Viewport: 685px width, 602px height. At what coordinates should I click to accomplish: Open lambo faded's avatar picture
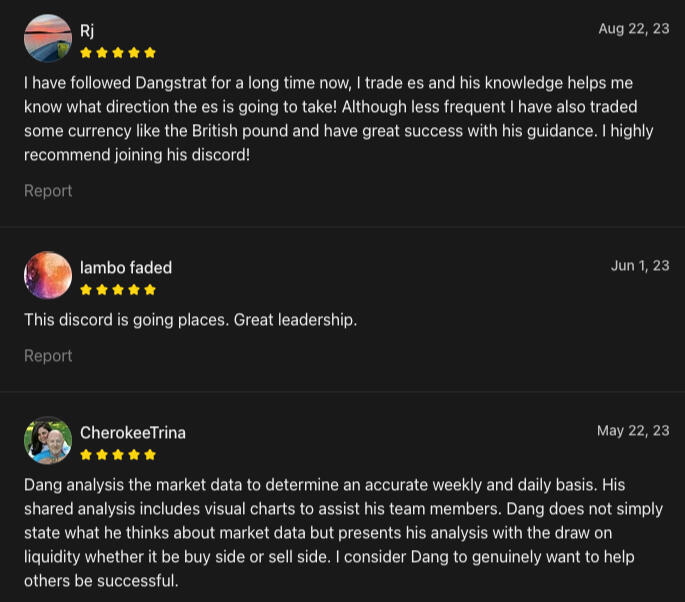[x=48, y=275]
